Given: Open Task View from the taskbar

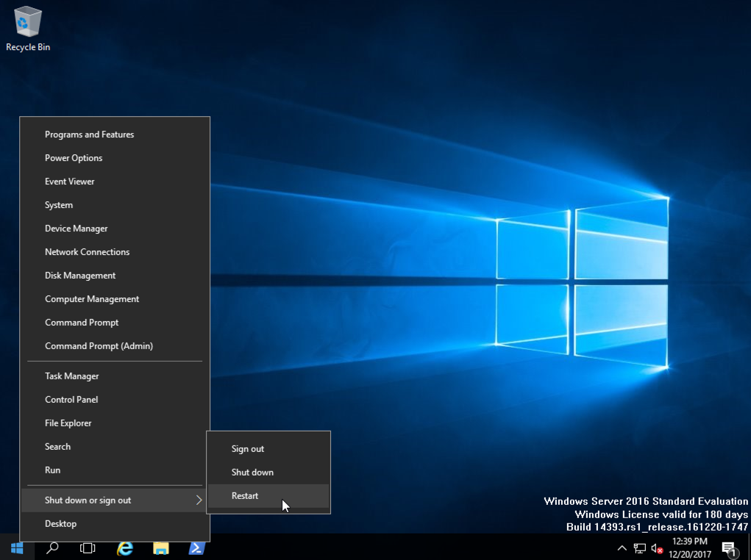Looking at the screenshot, I should [88, 548].
